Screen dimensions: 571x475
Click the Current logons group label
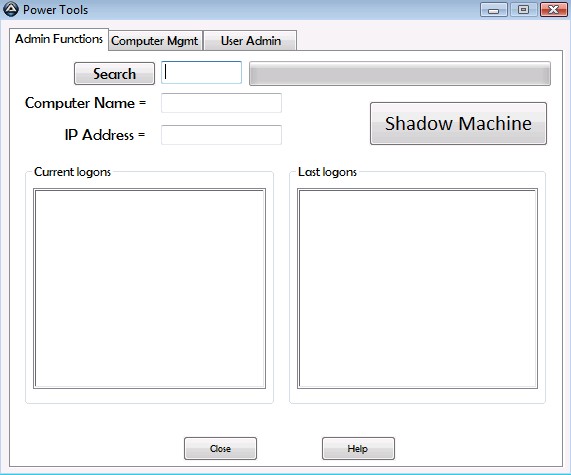click(x=72, y=172)
